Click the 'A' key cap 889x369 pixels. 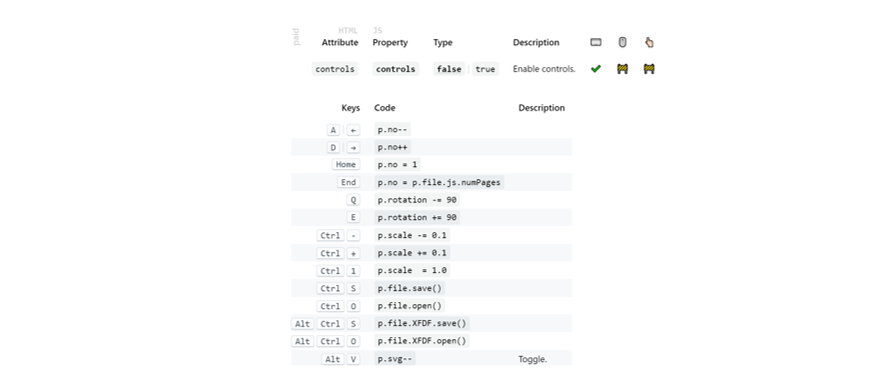click(x=333, y=130)
